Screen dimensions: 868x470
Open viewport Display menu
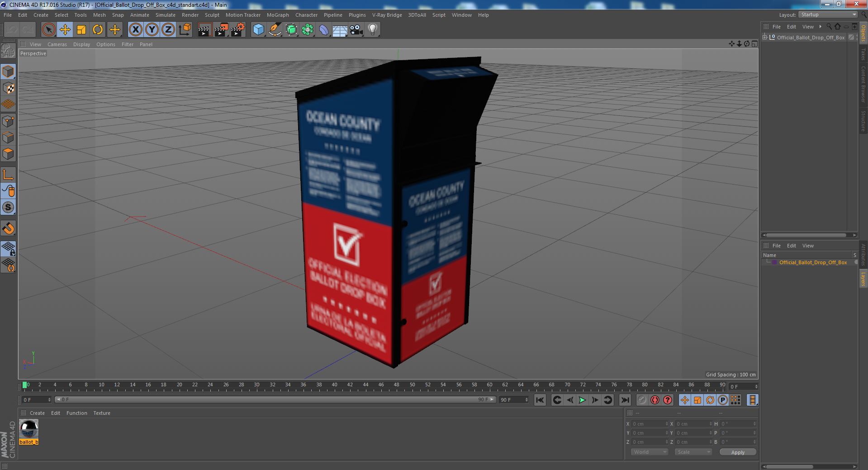tap(81, 44)
